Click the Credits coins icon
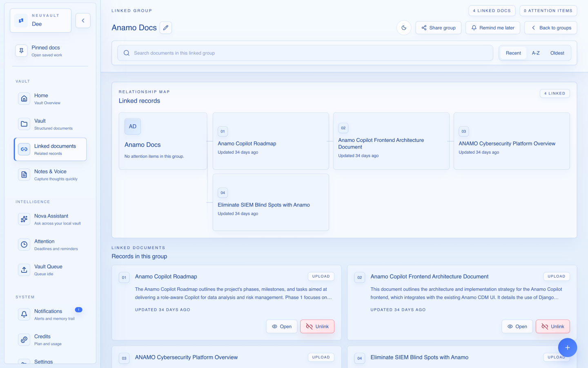Image resolution: width=588 pixels, height=368 pixels. pyautogui.click(x=24, y=340)
